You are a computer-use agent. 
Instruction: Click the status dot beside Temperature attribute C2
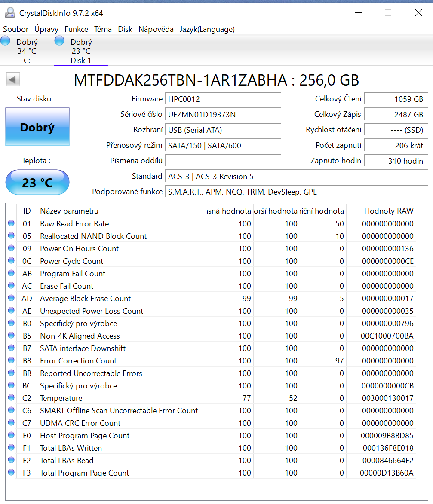coord(10,398)
